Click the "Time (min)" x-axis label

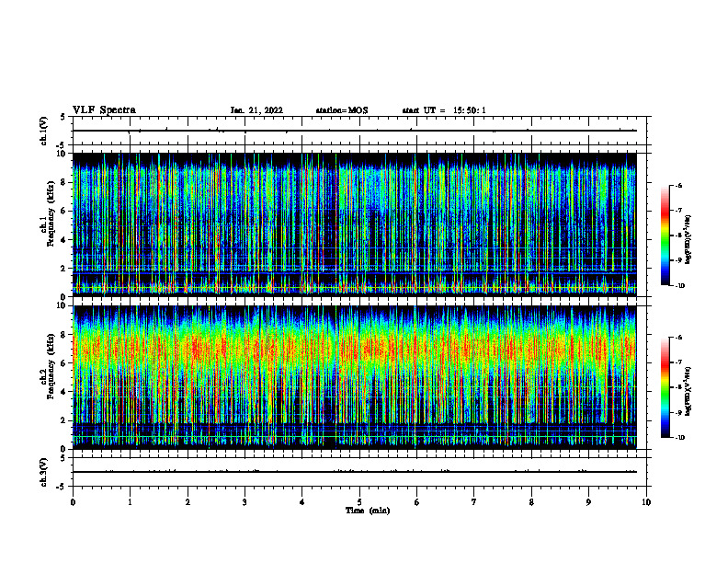coord(368,511)
